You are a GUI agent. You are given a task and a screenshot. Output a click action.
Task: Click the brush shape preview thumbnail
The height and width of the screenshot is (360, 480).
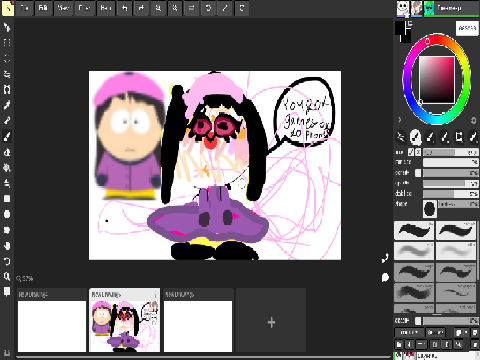click(x=430, y=209)
